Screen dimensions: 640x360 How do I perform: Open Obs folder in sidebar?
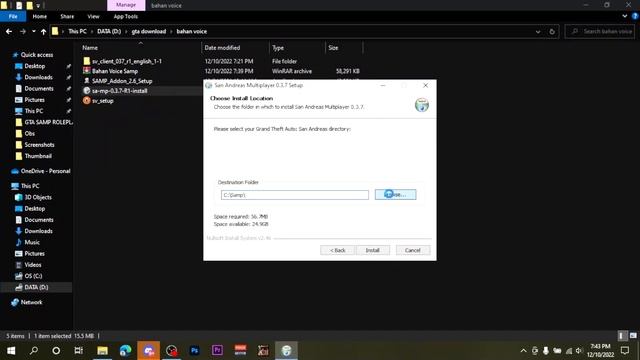click(x=29, y=133)
